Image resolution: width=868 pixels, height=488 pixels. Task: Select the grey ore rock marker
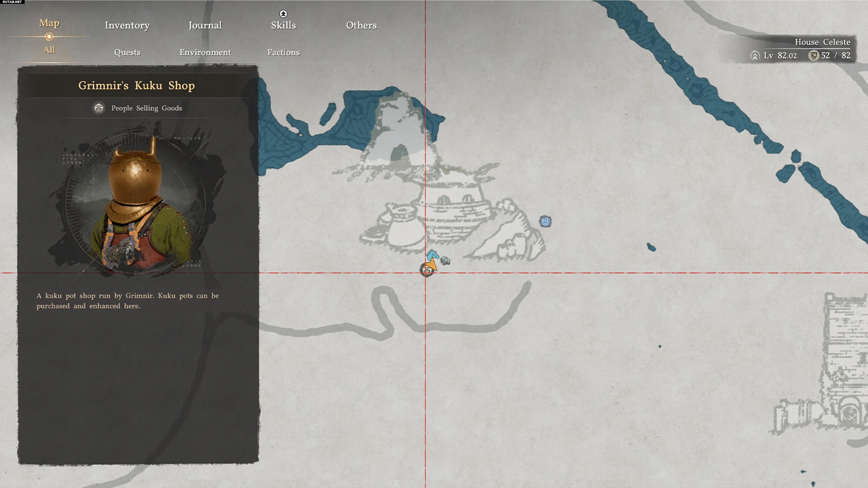[x=445, y=261]
